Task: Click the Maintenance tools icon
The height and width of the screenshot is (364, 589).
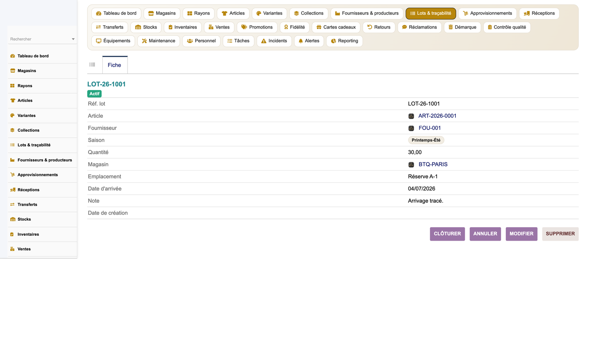Action: [144, 41]
